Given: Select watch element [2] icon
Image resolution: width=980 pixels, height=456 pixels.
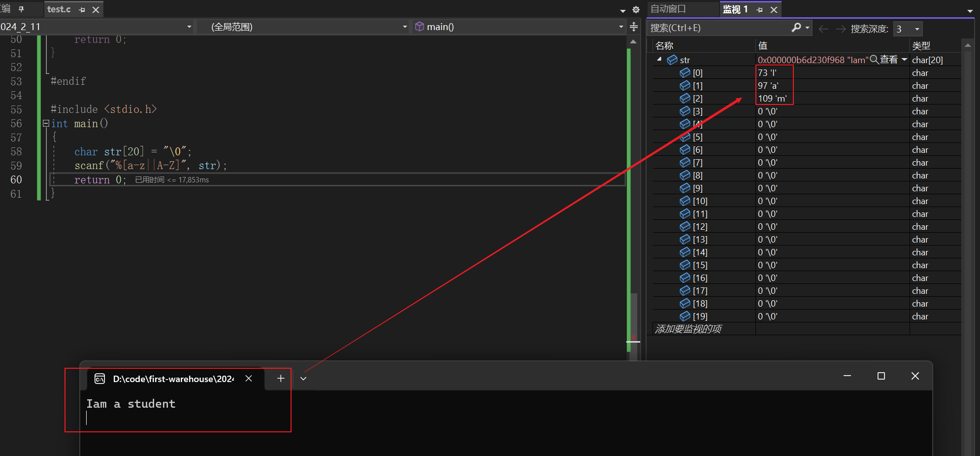Looking at the screenshot, I should (x=685, y=98).
